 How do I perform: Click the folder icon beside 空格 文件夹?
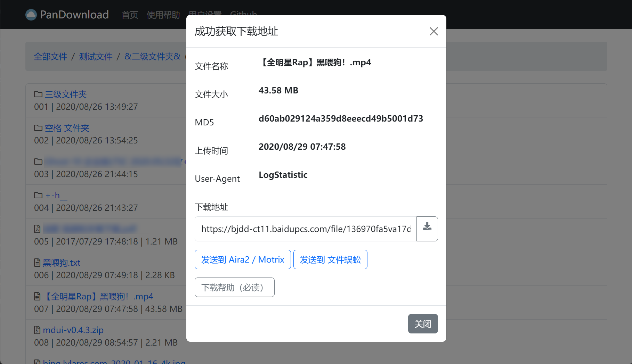(x=38, y=127)
